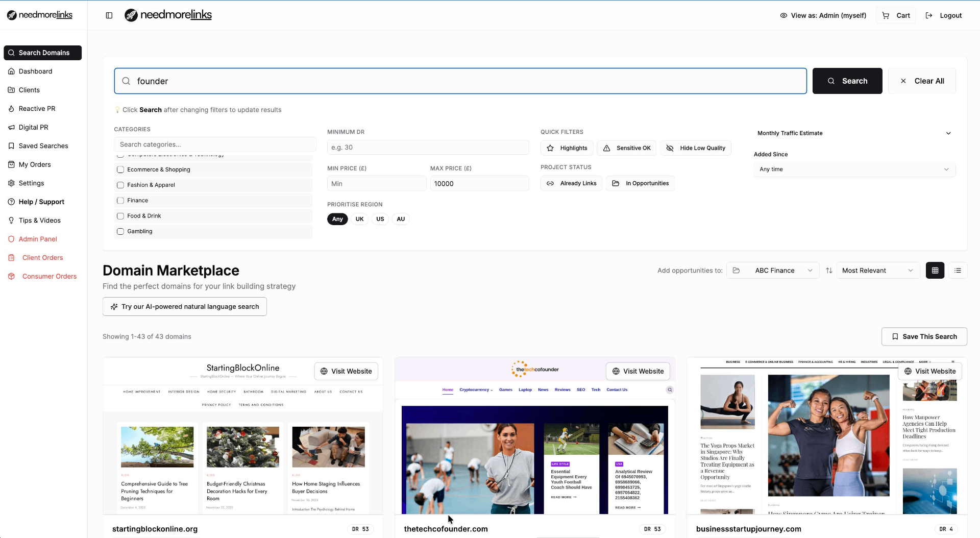Screen dimensions: 980x538
Task: Check the Fashion & Apparel category
Action: (120, 185)
